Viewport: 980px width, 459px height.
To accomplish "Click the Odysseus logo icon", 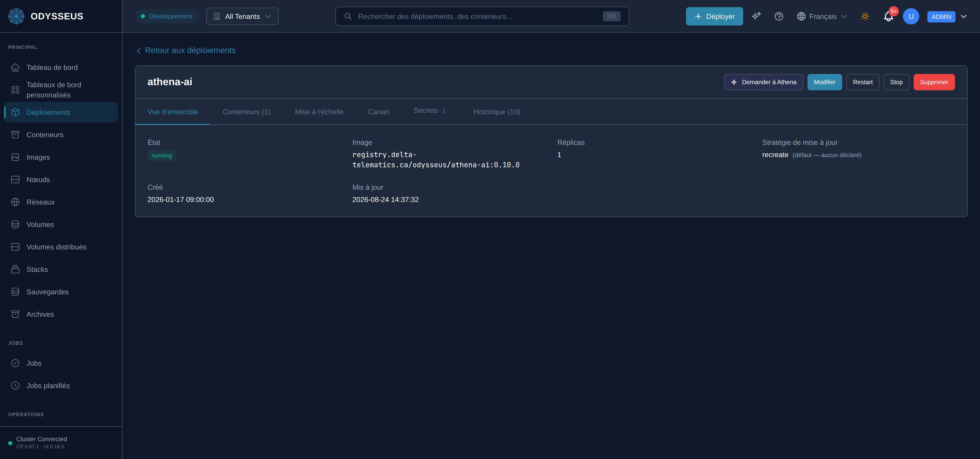I will click(16, 16).
